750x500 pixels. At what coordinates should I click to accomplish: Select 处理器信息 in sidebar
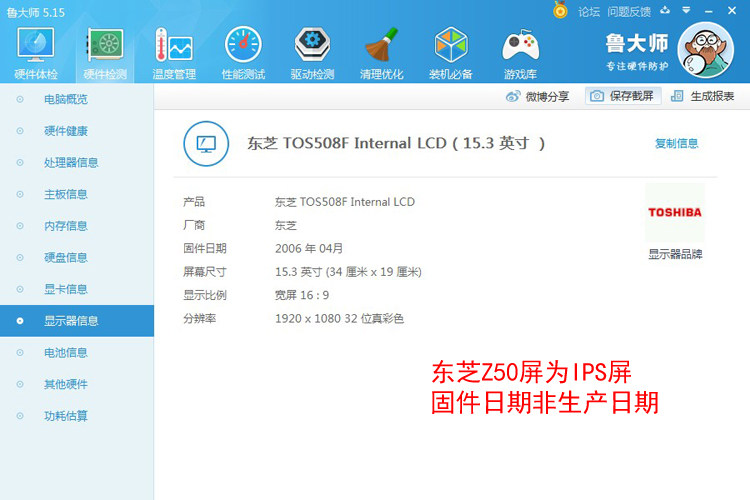point(77,162)
